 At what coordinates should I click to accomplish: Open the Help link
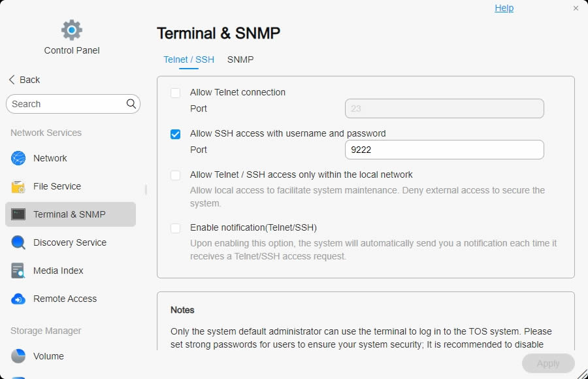[504, 8]
